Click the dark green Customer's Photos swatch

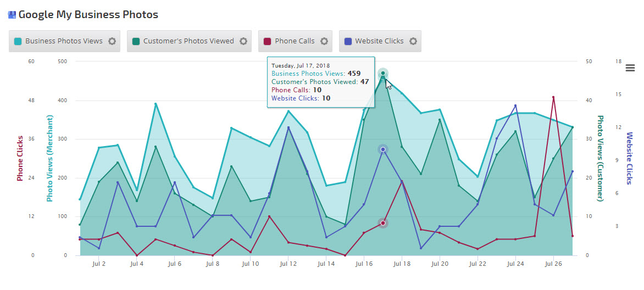point(136,41)
